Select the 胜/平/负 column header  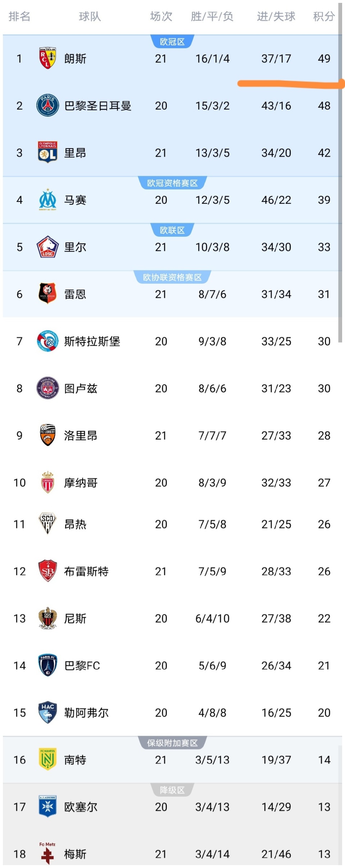pos(212,16)
